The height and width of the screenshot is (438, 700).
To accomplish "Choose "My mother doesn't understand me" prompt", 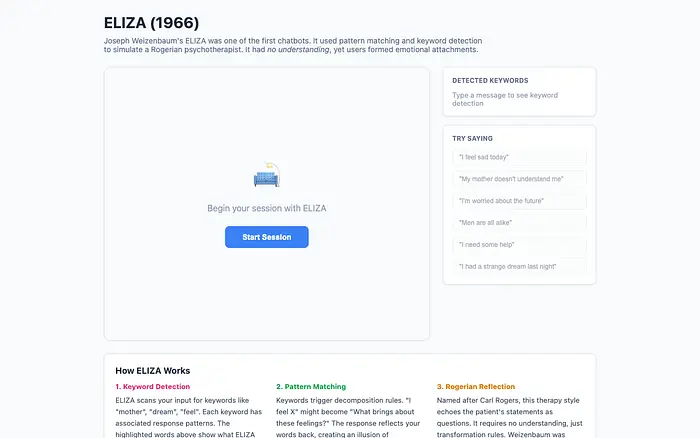I will coord(519,179).
